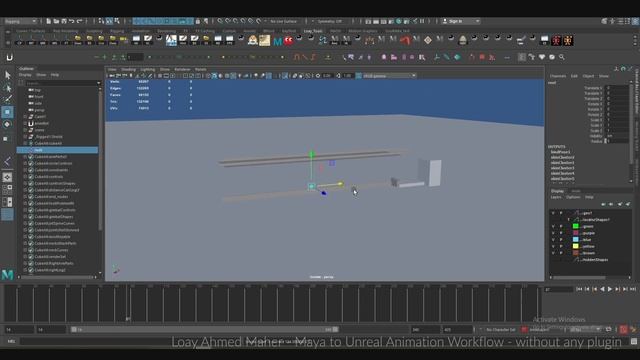Click the character with hat shelf icon

point(253,40)
